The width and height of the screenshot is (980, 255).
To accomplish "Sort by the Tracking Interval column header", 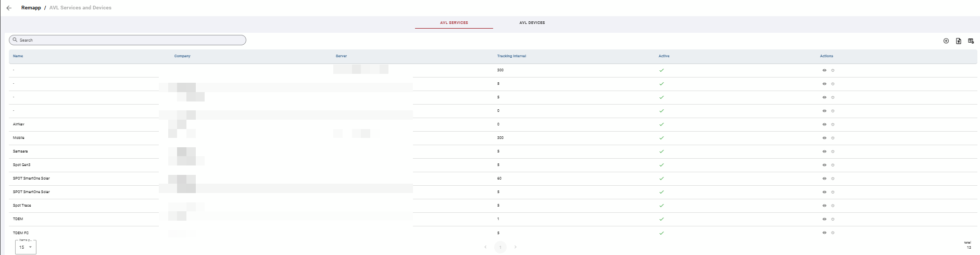I will [x=511, y=56].
